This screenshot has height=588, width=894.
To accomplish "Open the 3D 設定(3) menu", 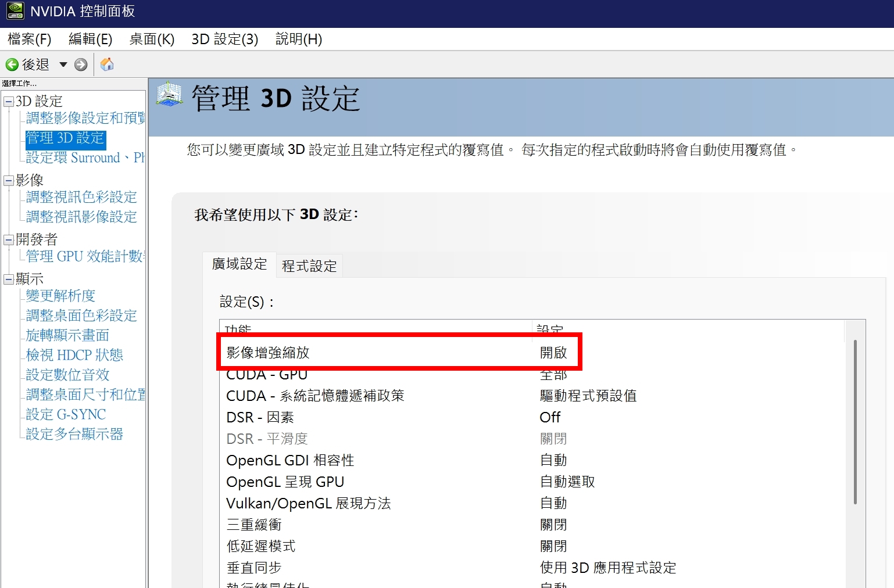I will (225, 39).
